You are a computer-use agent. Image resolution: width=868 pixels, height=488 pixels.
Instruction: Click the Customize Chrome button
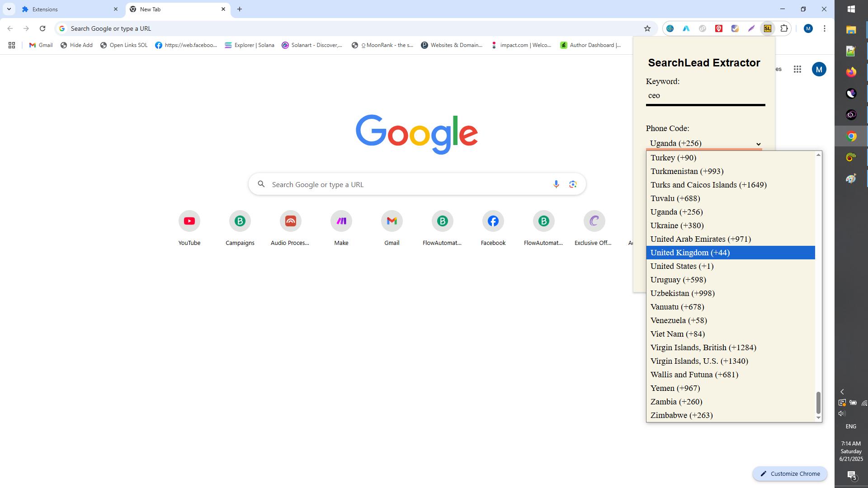[789, 474]
